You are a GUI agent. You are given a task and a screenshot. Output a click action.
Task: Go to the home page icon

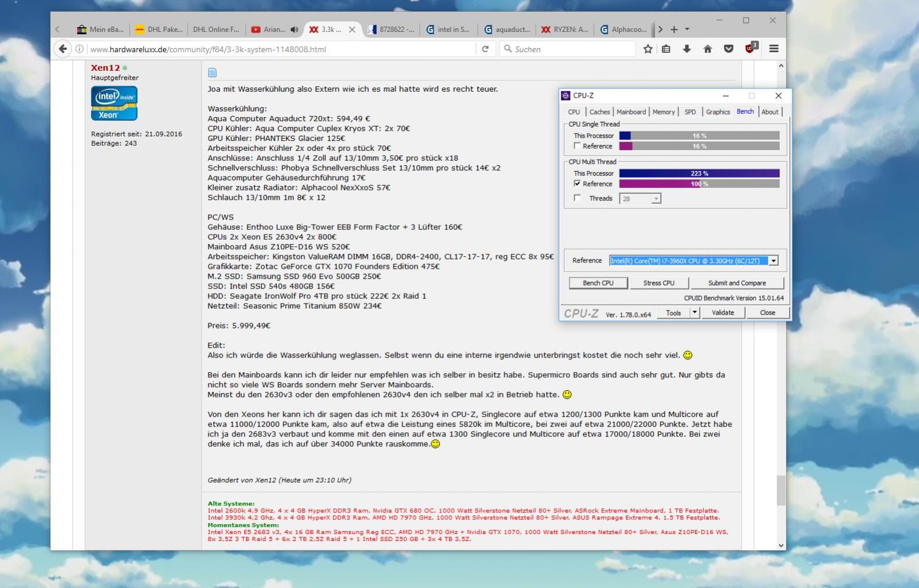(708, 49)
